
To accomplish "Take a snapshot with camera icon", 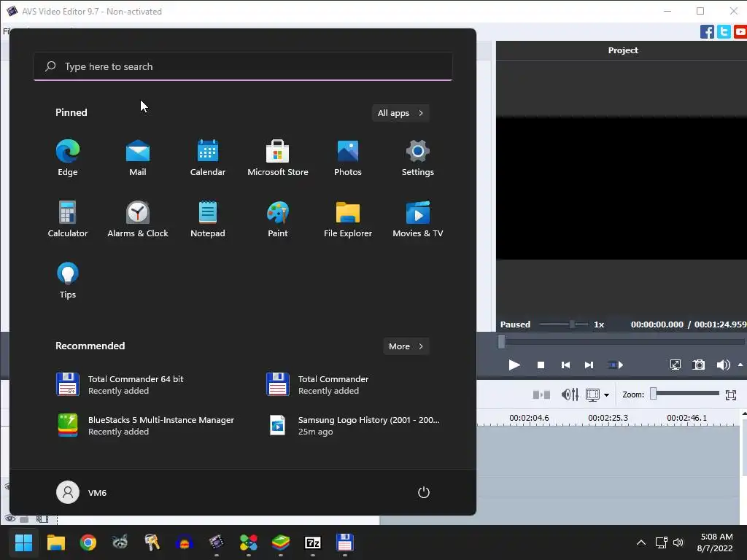I will coord(698,365).
